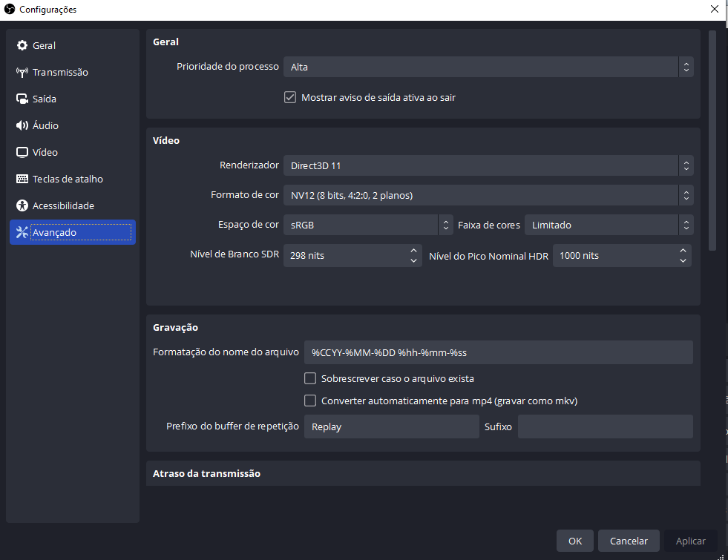
Task: Click the OBS logo in title bar
Action: click(10, 10)
